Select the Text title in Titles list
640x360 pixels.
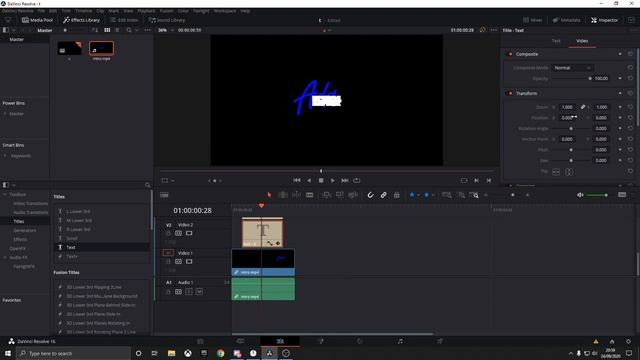(x=102, y=247)
